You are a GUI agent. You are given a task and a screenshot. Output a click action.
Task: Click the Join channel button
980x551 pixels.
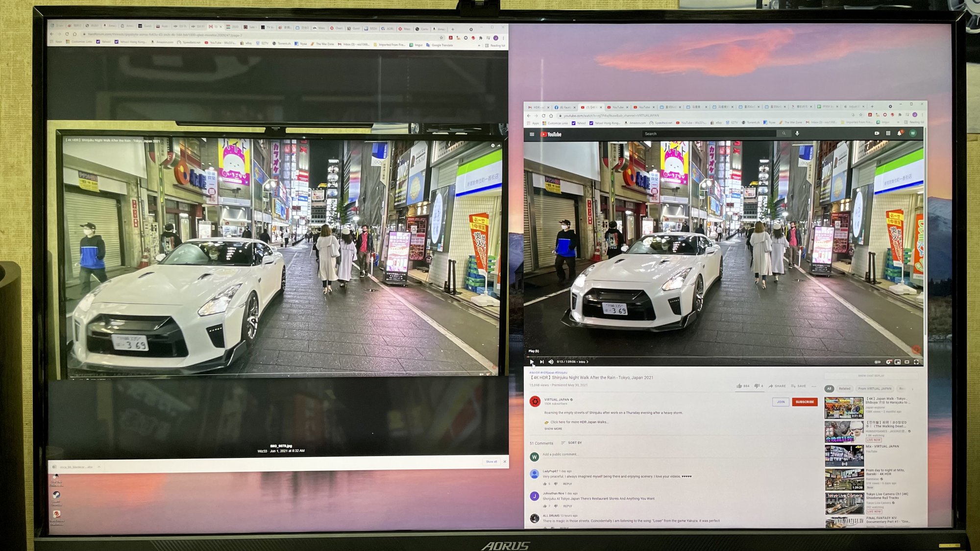pyautogui.click(x=781, y=402)
